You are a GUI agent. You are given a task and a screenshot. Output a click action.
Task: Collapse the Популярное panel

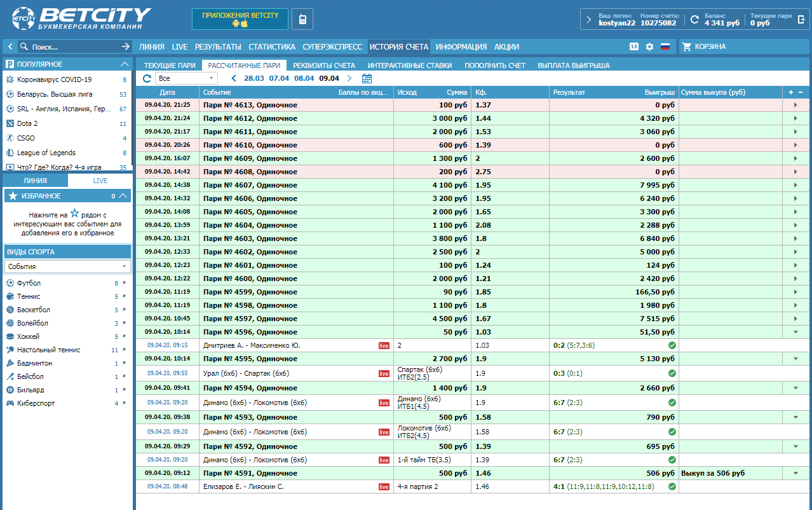click(125, 64)
